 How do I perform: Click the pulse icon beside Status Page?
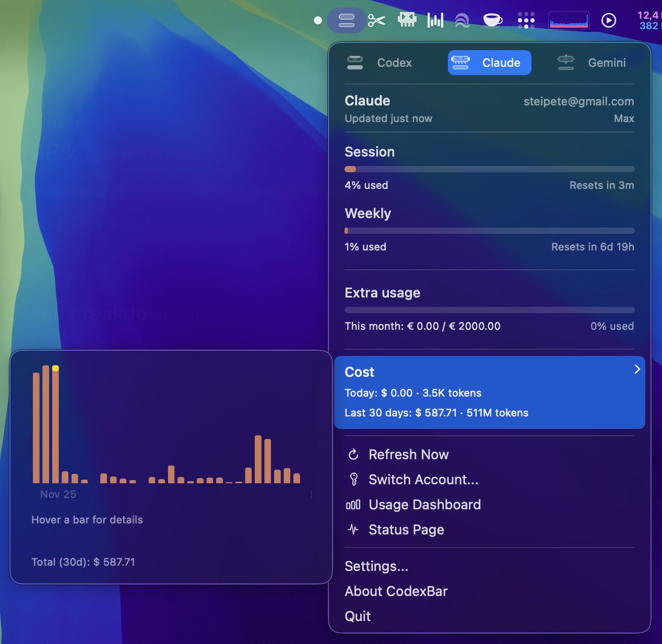coord(353,530)
